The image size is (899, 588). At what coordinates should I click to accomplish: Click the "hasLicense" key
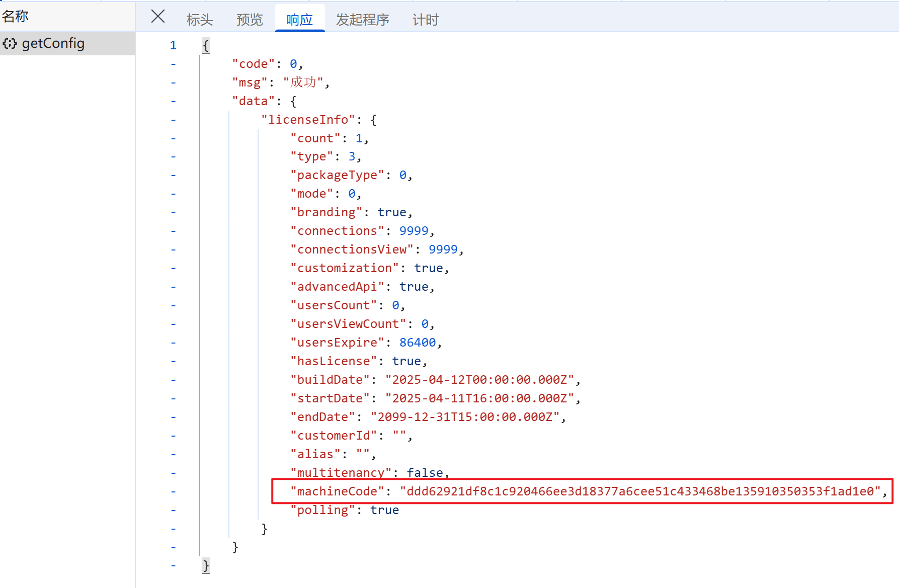(x=333, y=361)
